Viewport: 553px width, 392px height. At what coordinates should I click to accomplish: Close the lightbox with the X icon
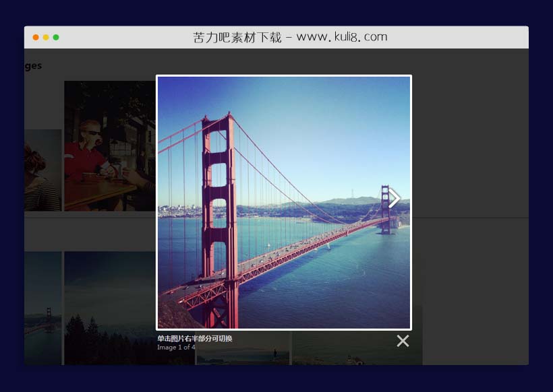point(403,341)
